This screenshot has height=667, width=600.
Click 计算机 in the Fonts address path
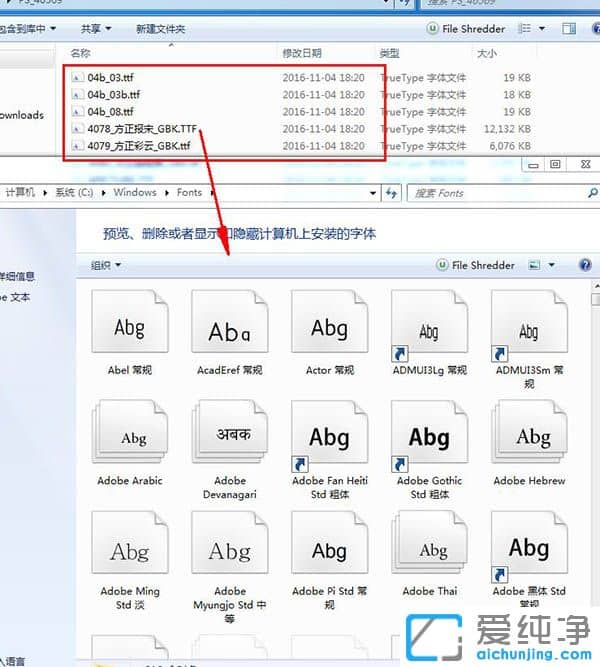coord(20,192)
